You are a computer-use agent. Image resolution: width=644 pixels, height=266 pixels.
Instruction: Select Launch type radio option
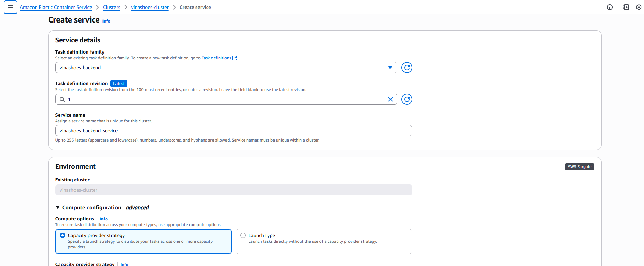coord(243,235)
